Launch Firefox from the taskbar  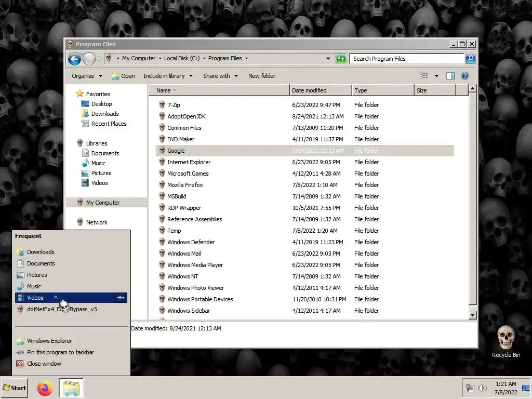(45, 388)
